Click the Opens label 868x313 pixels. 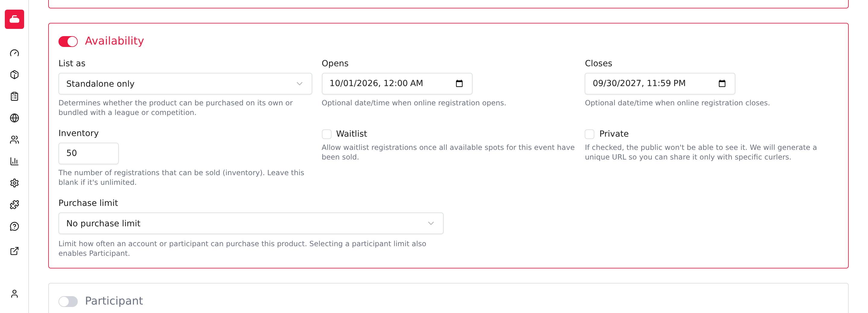coord(335,63)
